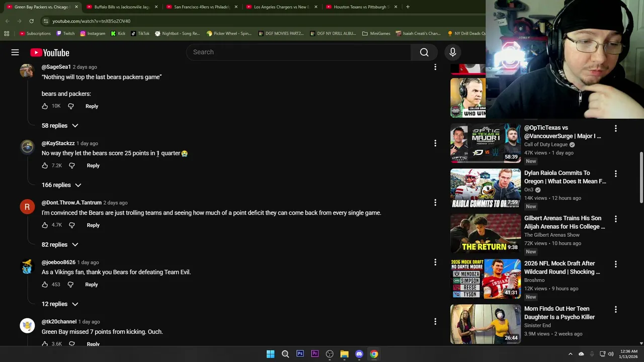Open Discord from the taskbar
Viewport: 644px width, 362px height.
tap(359, 354)
